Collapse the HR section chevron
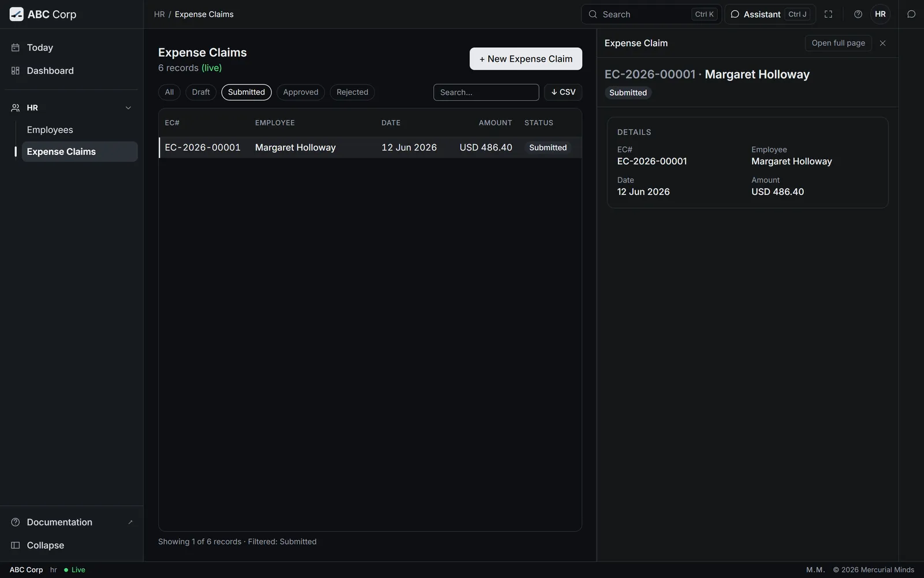The image size is (924, 578). [x=128, y=108]
